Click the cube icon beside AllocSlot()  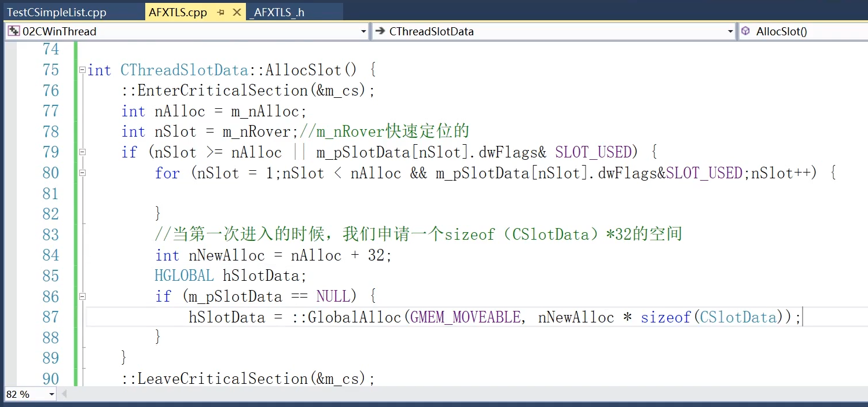tap(746, 31)
